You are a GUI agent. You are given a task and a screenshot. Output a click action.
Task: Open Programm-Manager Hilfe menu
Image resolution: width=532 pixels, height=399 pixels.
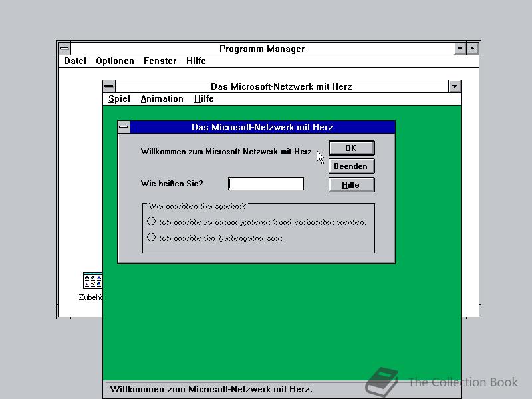[196, 61]
